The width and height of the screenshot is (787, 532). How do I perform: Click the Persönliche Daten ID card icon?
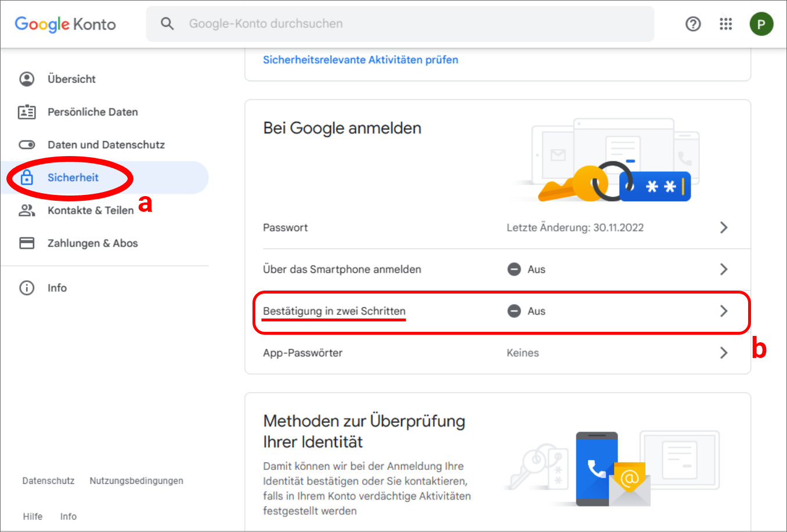point(27,112)
